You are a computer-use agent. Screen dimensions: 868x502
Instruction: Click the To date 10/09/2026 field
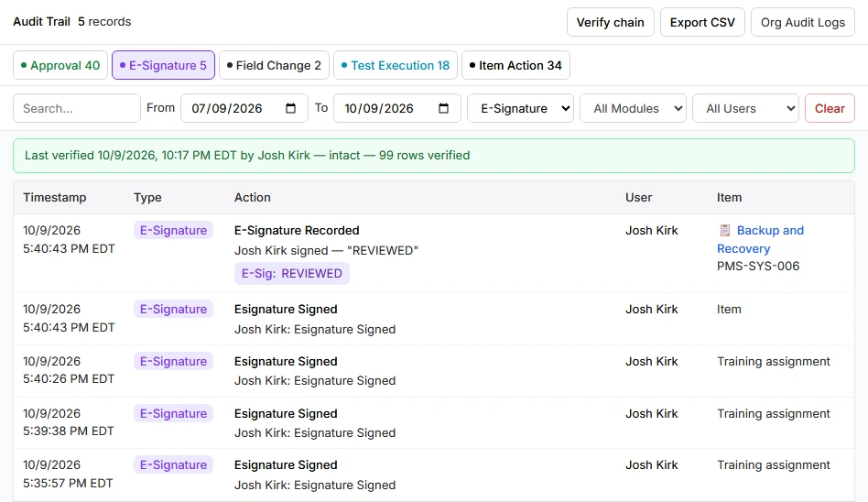(x=396, y=108)
